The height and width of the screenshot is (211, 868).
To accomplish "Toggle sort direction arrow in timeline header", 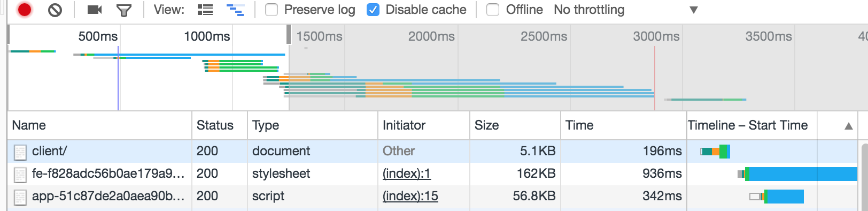I will [848, 126].
